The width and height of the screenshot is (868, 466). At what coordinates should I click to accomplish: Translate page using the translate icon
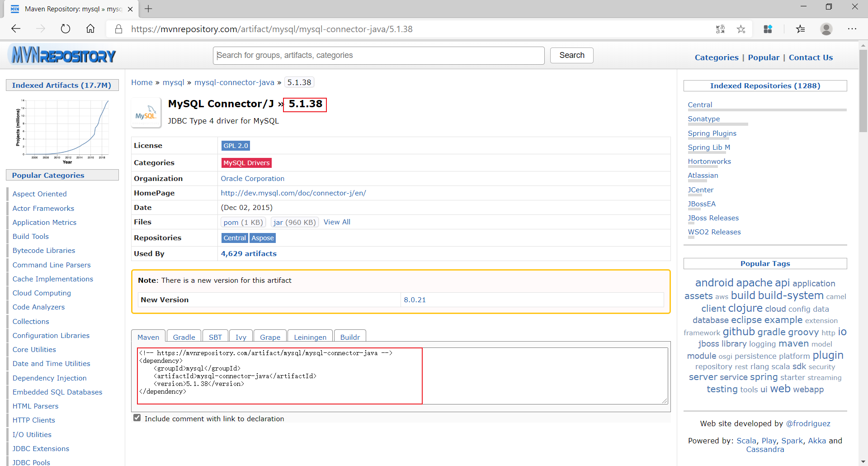[720, 29]
